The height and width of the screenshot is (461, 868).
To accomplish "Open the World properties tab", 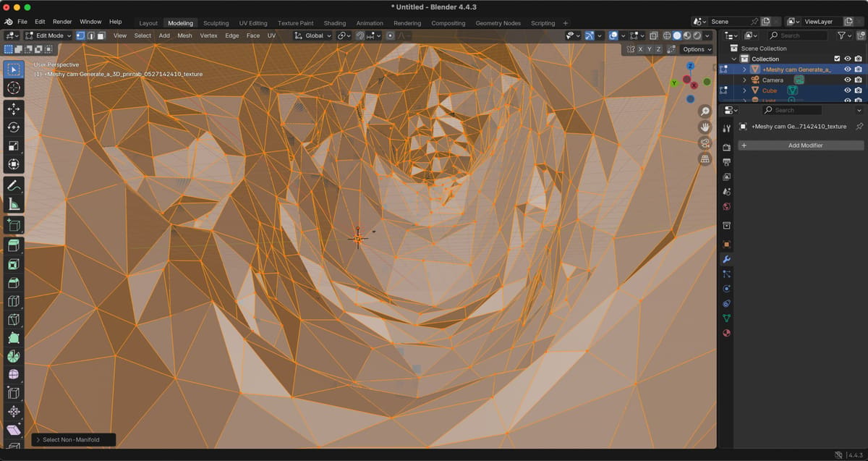I will [x=727, y=206].
